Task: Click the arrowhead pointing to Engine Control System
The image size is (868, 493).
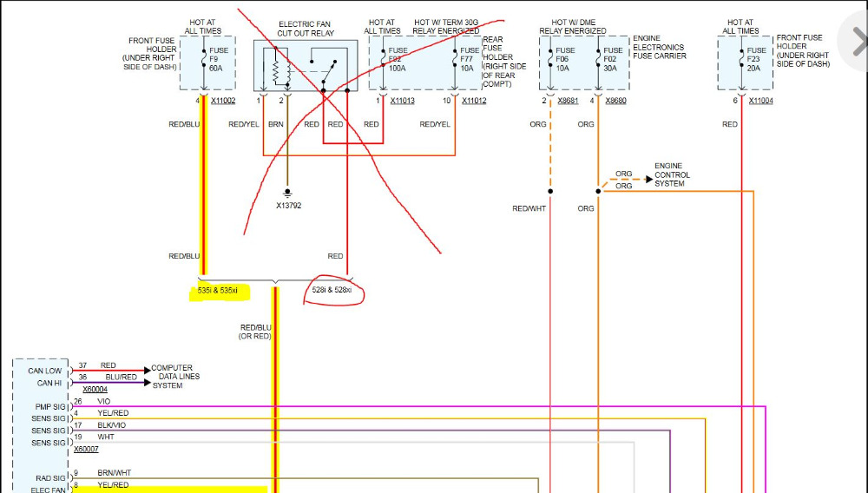Action: (648, 179)
